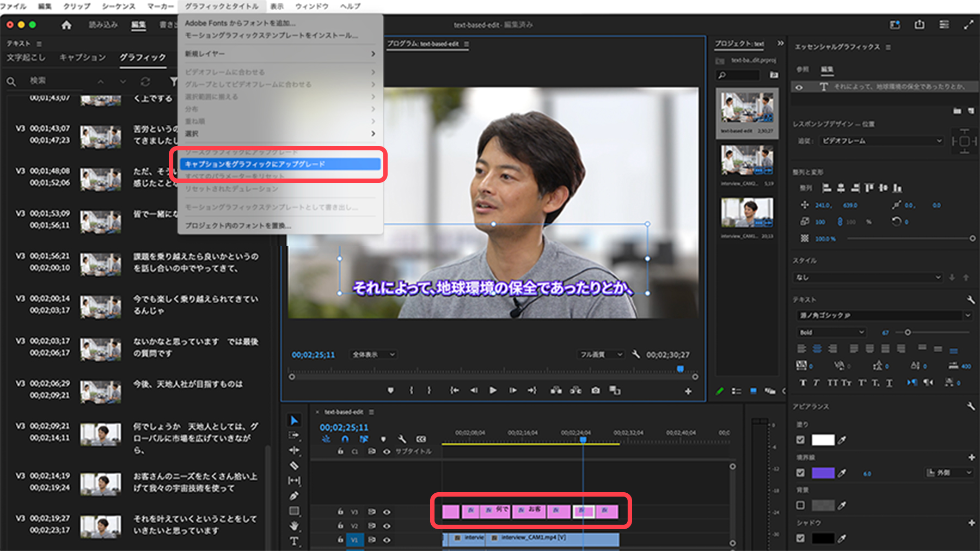Toggle the subtitle track eye icon

[387, 451]
